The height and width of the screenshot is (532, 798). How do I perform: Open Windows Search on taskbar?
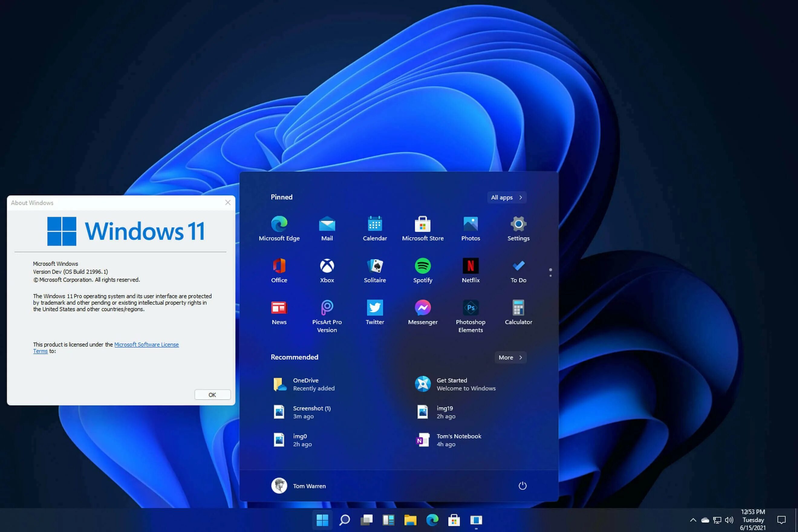coord(344,520)
